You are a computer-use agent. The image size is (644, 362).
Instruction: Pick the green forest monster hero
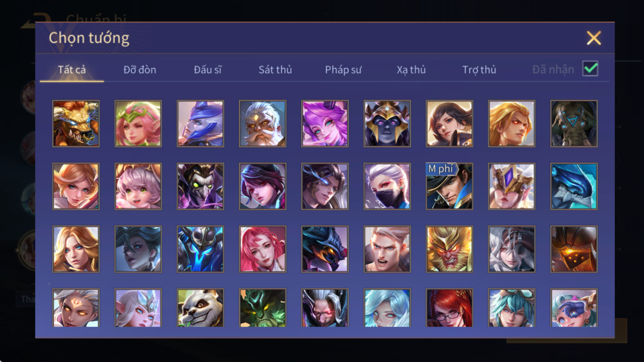(263, 308)
